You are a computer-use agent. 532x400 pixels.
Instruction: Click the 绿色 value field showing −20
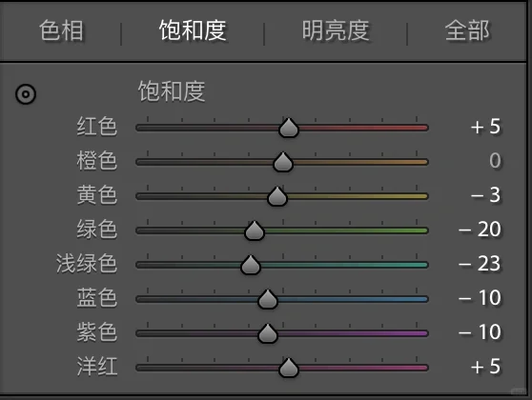click(x=480, y=230)
